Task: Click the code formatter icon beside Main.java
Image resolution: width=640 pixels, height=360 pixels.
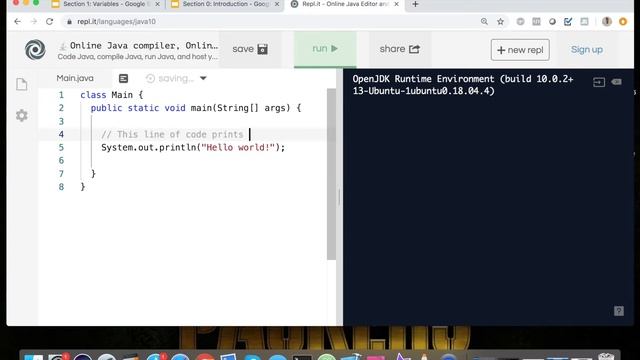Action: tap(123, 78)
